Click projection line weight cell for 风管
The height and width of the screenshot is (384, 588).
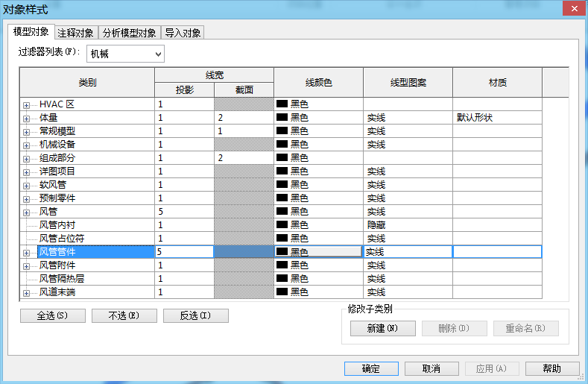click(184, 211)
